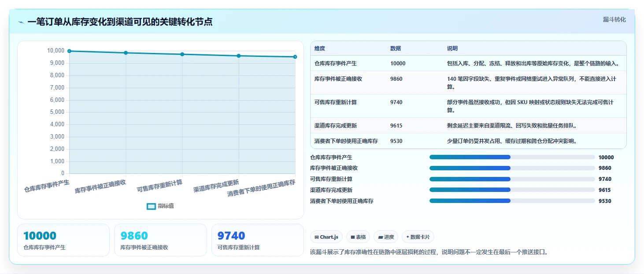Click x-axis label 渠道库存完成更新
The width and height of the screenshot is (644, 274).
(x=216, y=186)
